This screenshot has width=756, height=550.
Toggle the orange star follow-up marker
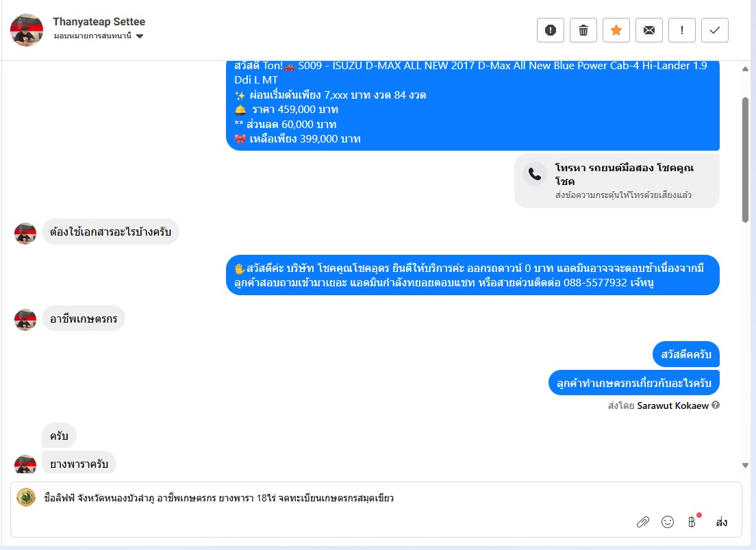616,30
